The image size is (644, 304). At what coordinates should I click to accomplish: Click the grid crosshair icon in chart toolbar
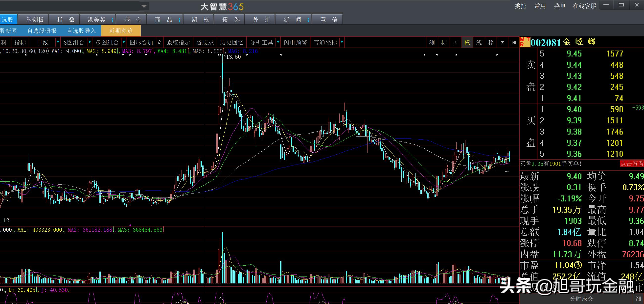coord(456,43)
